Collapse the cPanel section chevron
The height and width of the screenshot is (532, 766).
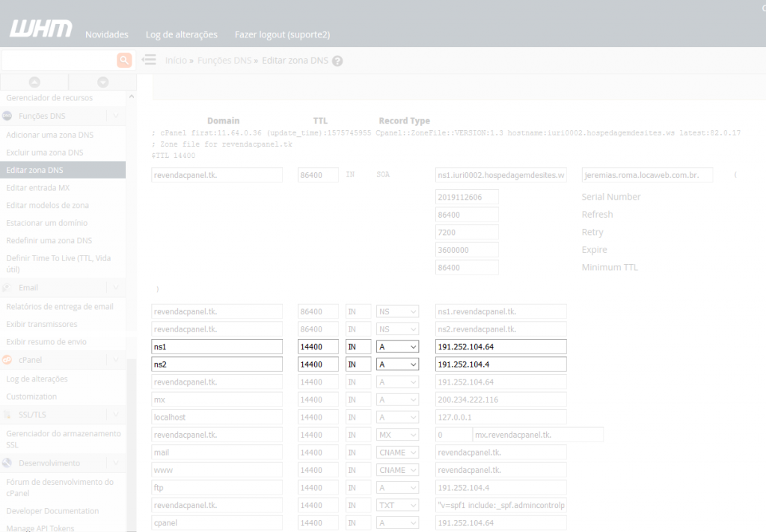[x=116, y=360]
